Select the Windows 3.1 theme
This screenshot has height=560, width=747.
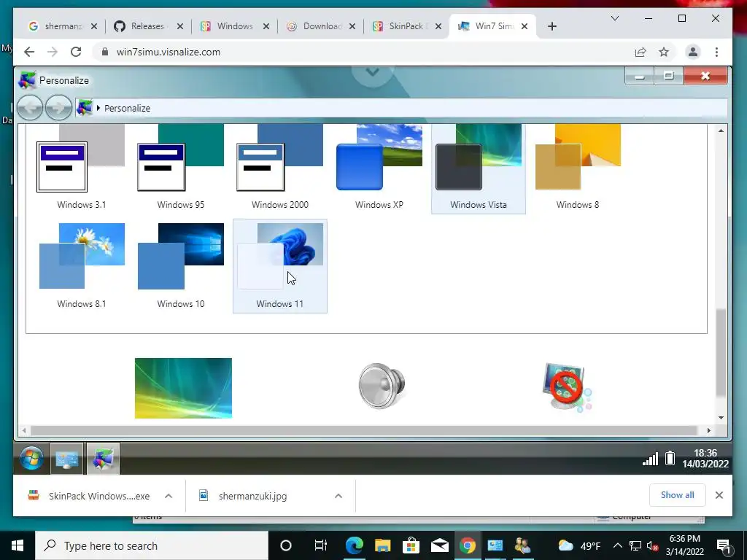pos(81,168)
